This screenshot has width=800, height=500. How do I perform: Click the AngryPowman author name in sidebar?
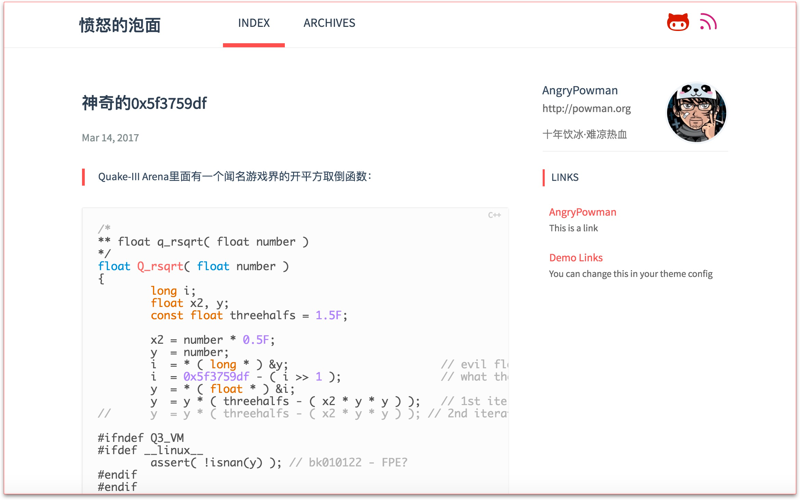[580, 90]
